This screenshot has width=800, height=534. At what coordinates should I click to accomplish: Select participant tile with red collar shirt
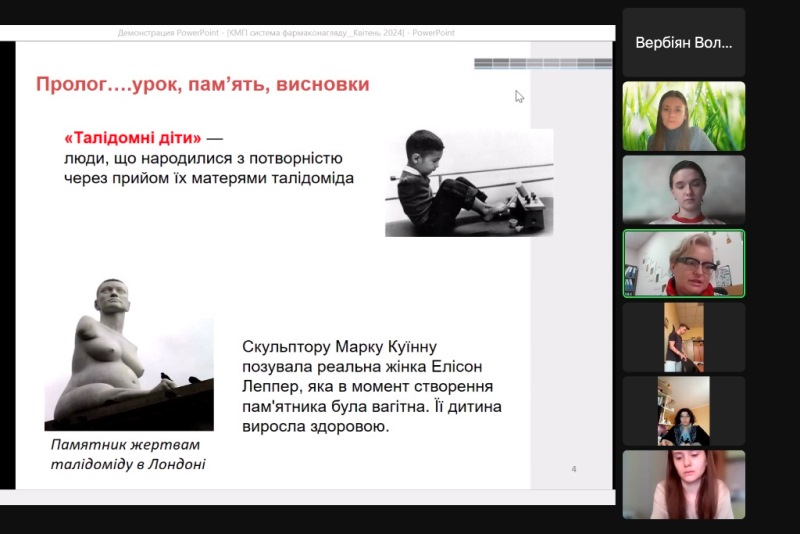[684, 190]
